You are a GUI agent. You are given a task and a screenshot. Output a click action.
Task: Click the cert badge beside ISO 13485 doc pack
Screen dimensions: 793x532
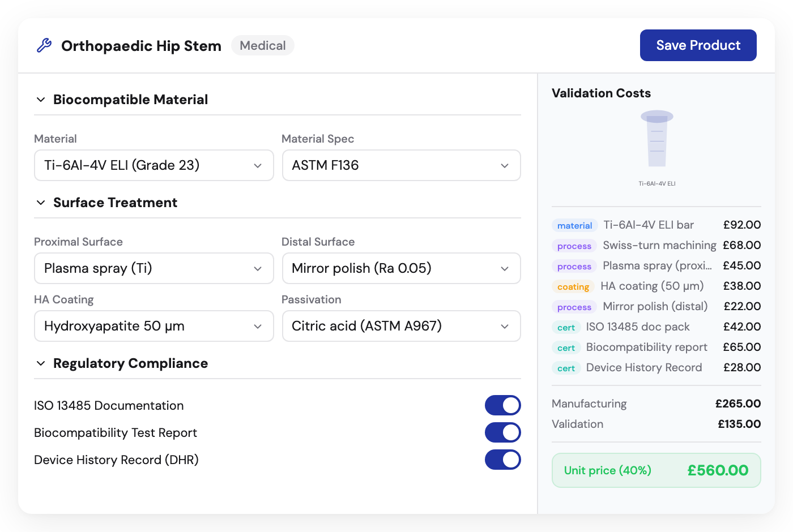point(566,327)
